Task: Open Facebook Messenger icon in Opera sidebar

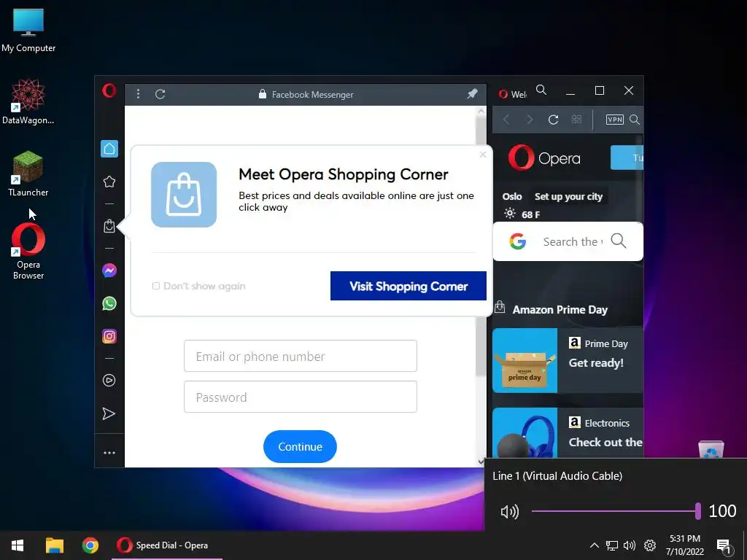Action: point(109,271)
